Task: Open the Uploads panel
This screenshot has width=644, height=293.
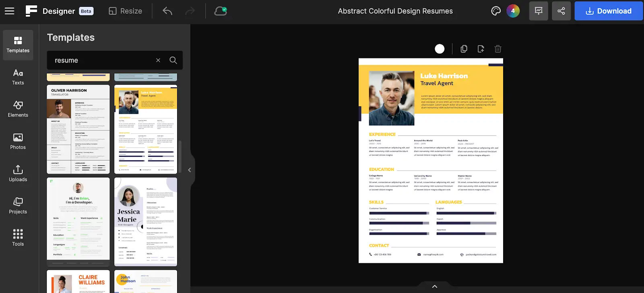Action: (x=18, y=174)
